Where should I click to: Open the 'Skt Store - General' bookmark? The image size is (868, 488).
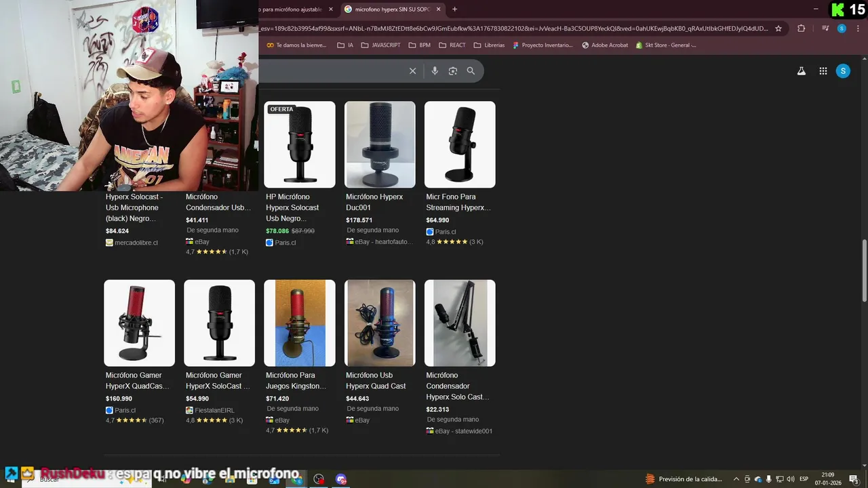666,45
